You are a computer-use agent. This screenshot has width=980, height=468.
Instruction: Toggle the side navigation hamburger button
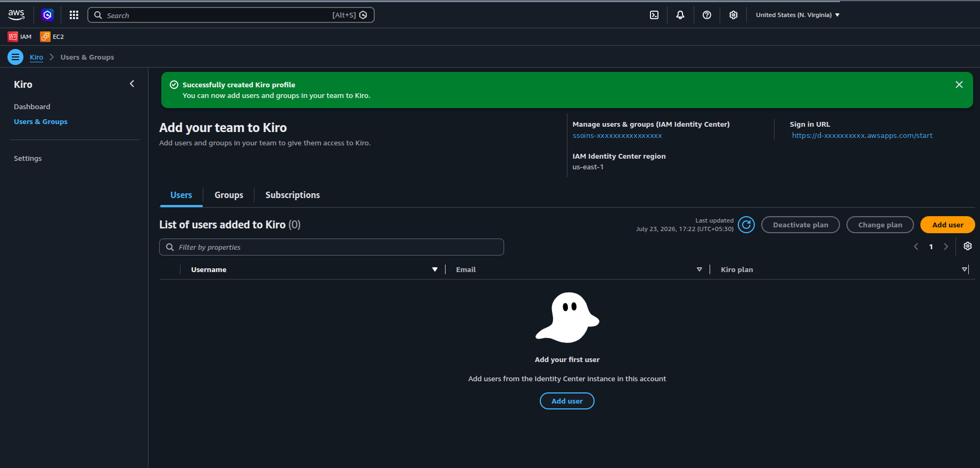pyautogui.click(x=15, y=57)
